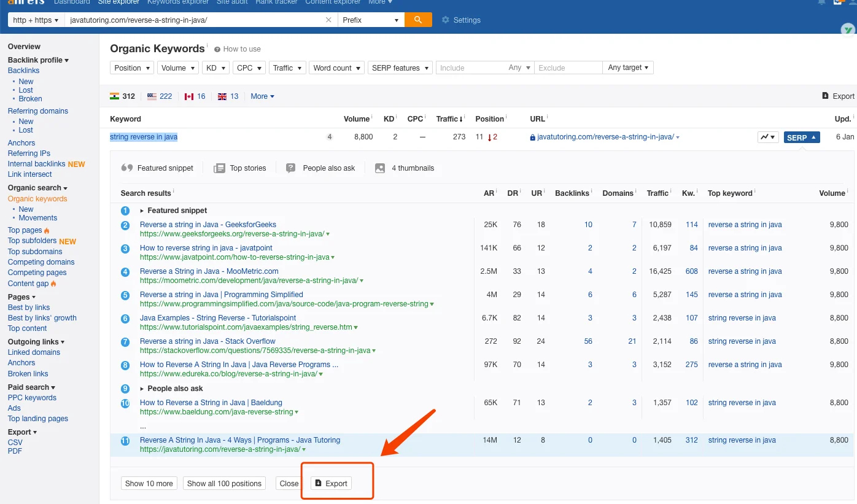Click the orange search magnifier button
Screen dimensions: 857x504
[418, 20]
